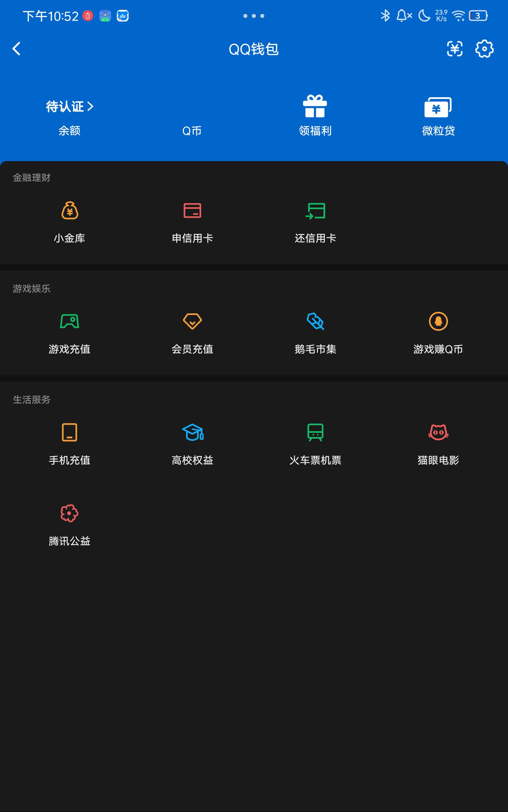Tap the Wi-Fi status icon
The height and width of the screenshot is (812, 508).
coord(458,16)
